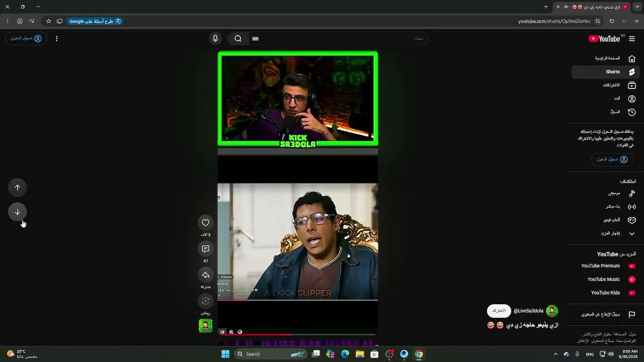
Task: Open the report history flag entry
Action: pos(606,315)
